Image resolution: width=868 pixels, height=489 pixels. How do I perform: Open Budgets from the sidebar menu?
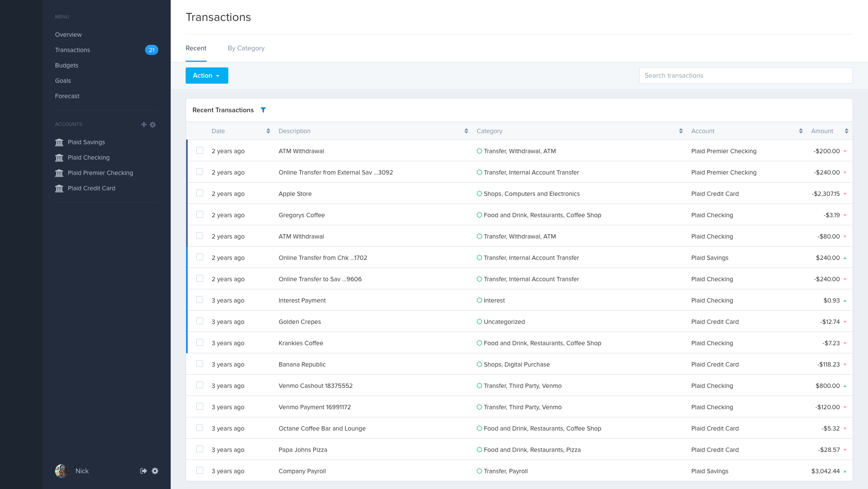[67, 65]
